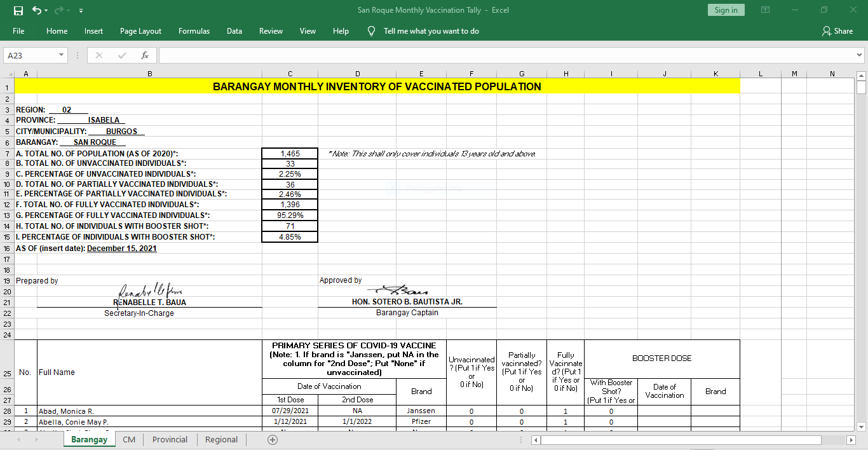Click the Undo arrow icon
Viewport: 868px width, 450px height.
pyautogui.click(x=37, y=10)
